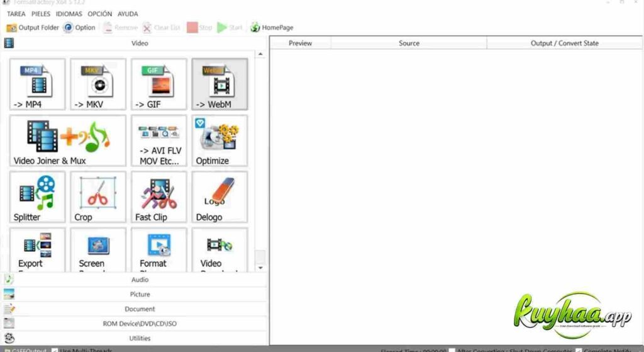The image size is (644, 352).
Task: Click the Remove toolbar button
Action: click(120, 28)
